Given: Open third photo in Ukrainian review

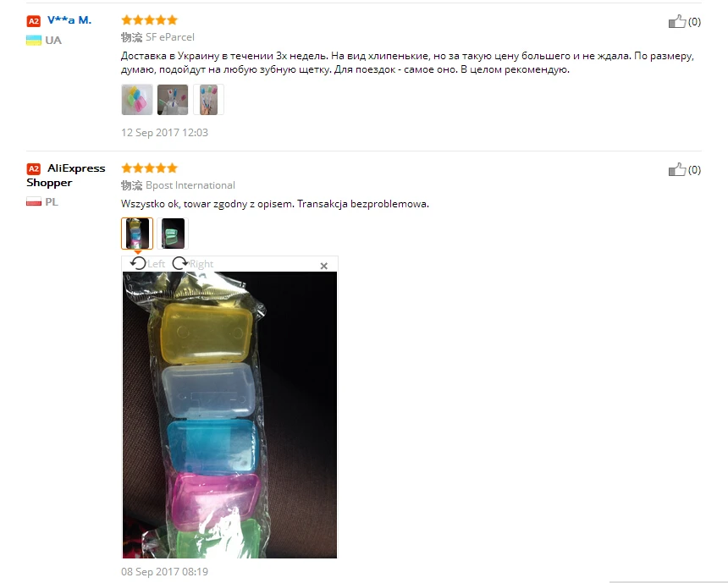Looking at the screenshot, I should (208, 99).
